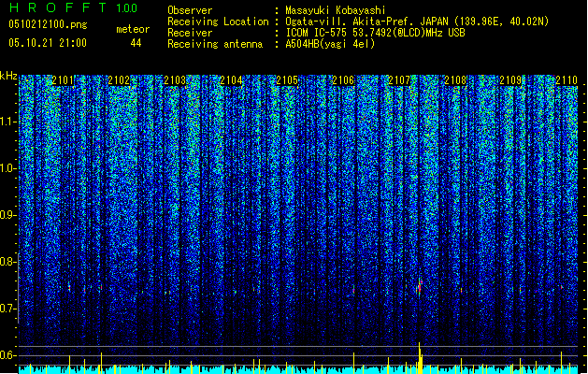Click the receiver ICOM IC-575 text
This screenshot has width=588, height=374.
point(376,33)
